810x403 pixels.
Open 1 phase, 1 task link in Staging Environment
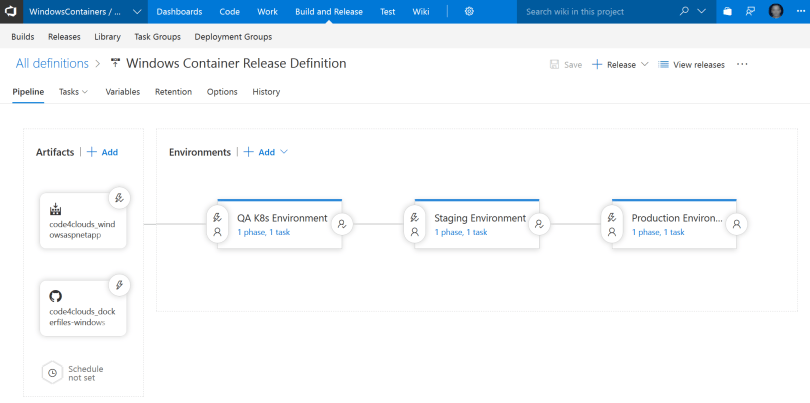[461, 232]
